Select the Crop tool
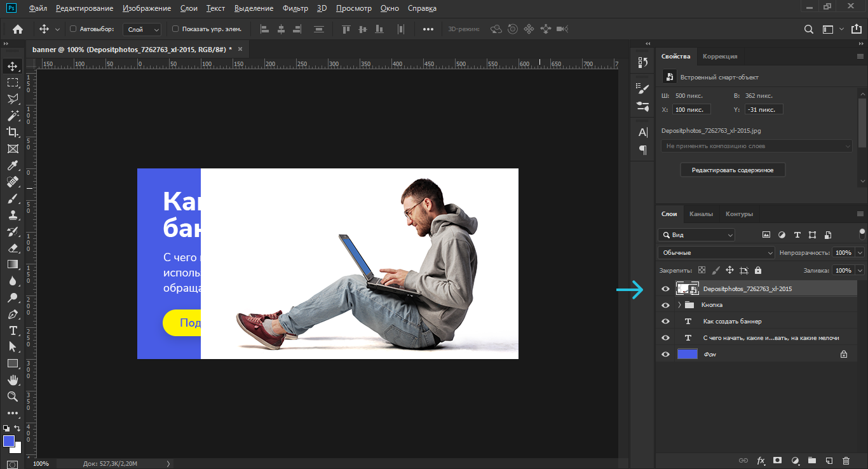The width and height of the screenshot is (868, 469). [x=12, y=132]
